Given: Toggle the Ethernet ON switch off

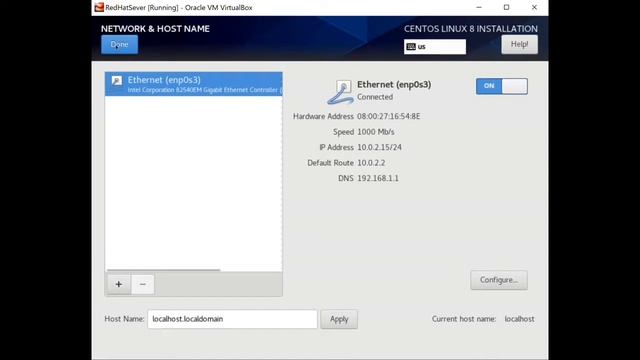Looking at the screenshot, I should [x=501, y=86].
